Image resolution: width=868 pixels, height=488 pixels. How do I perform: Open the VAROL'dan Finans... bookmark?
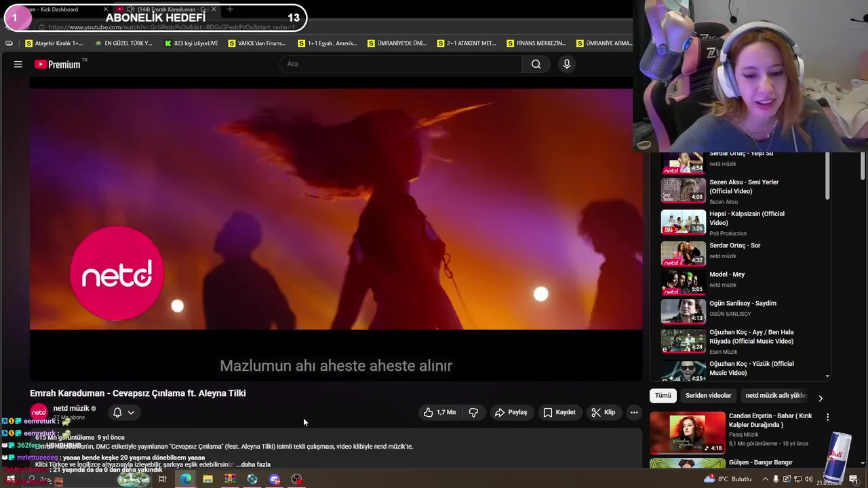pos(257,43)
